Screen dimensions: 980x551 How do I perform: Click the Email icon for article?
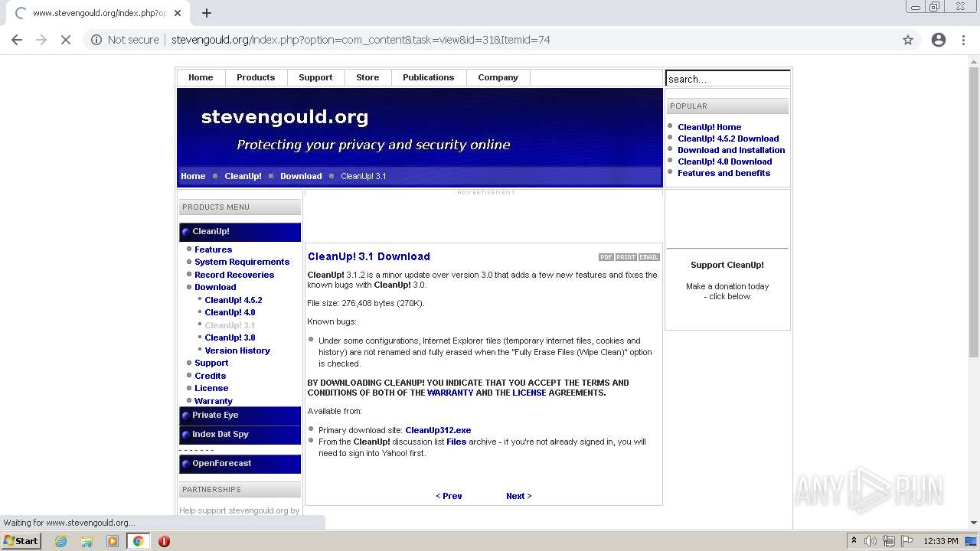[x=649, y=257]
